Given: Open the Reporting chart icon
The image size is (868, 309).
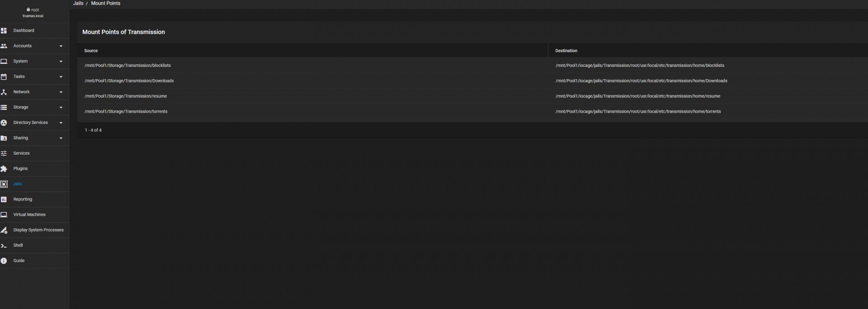Looking at the screenshot, I should tap(4, 200).
